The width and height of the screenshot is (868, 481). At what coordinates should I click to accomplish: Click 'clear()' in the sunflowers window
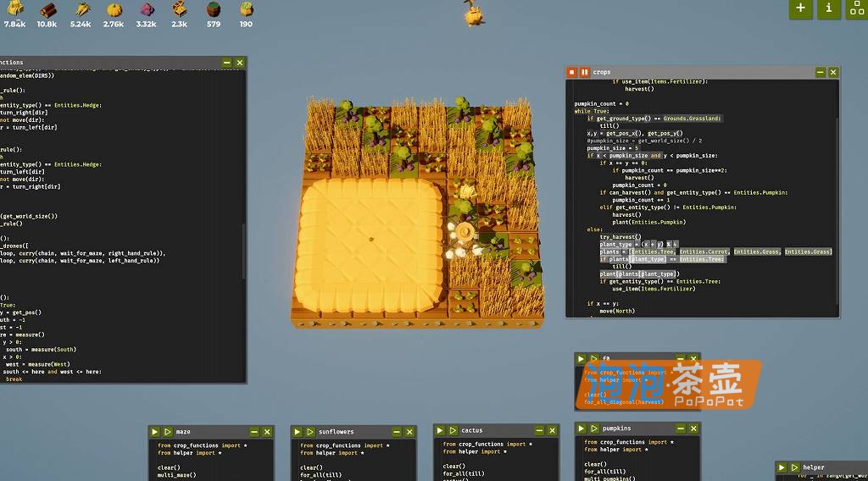(x=311, y=467)
